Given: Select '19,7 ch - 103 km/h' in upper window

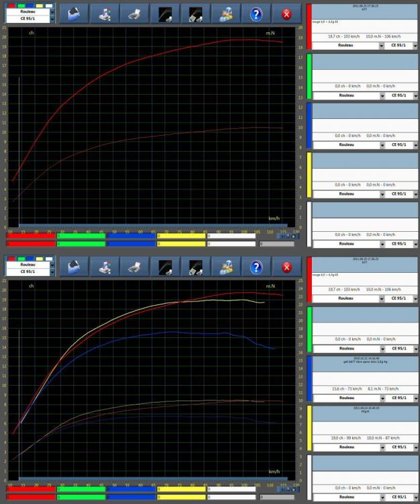Looking at the screenshot, I should pyautogui.click(x=343, y=37).
